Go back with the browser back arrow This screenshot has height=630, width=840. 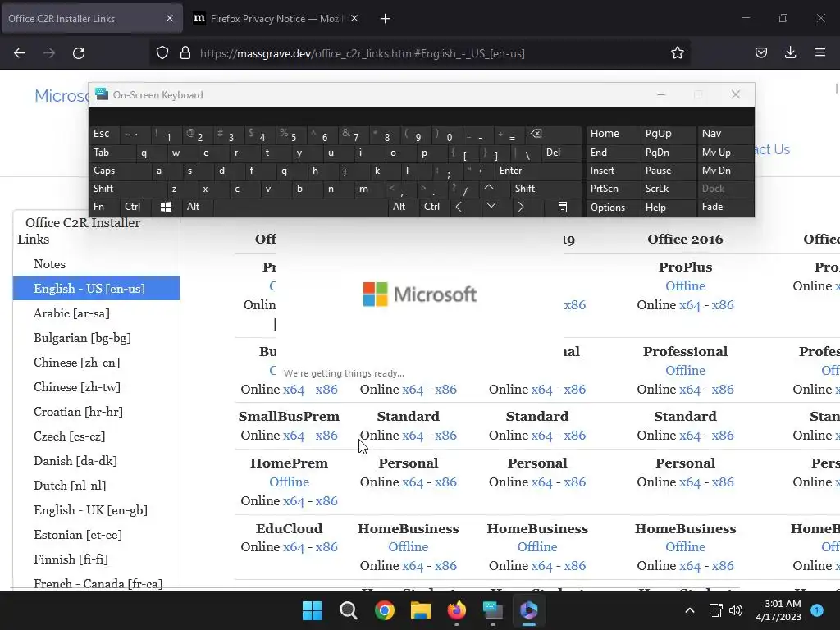coord(20,53)
